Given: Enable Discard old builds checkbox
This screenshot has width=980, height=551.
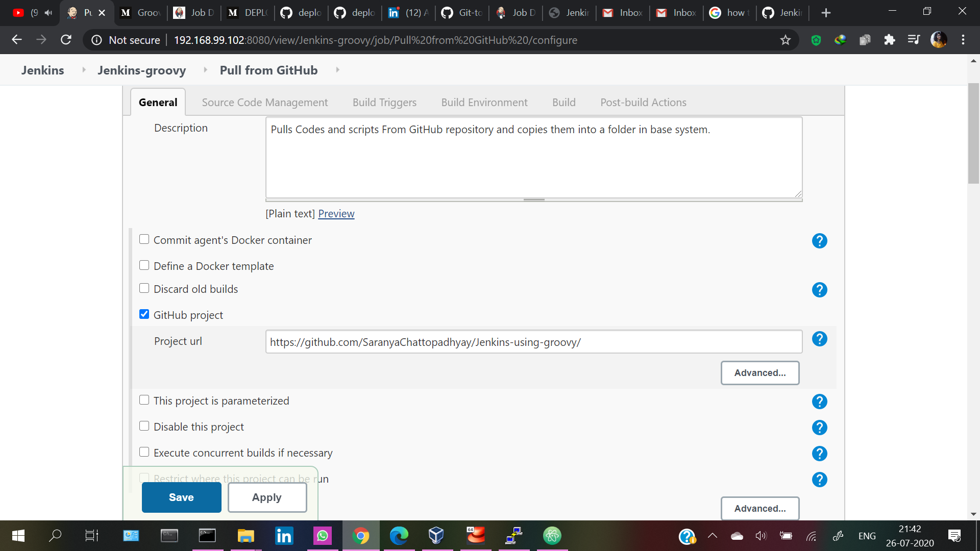Looking at the screenshot, I should [144, 288].
